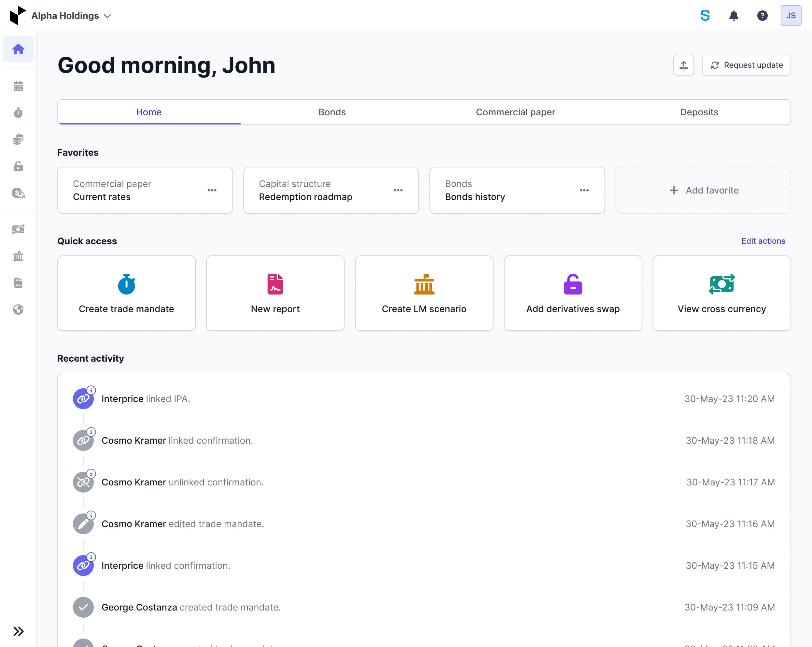Open notifications bell
Screen dimensions: 812x647
tap(734, 15)
